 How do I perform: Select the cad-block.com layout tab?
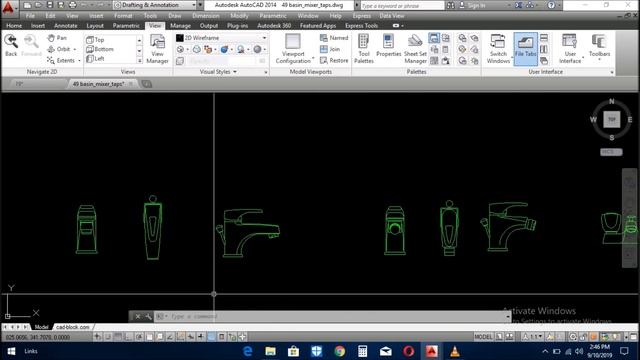[x=73, y=327]
